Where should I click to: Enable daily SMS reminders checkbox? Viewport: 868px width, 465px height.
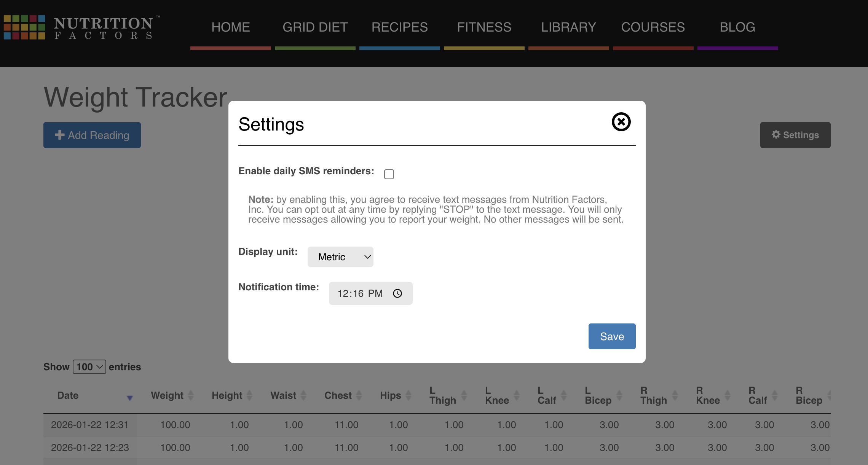[x=389, y=174]
